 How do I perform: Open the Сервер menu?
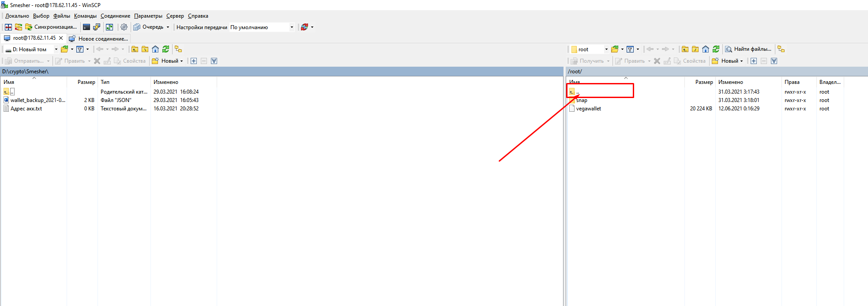pyautogui.click(x=175, y=16)
